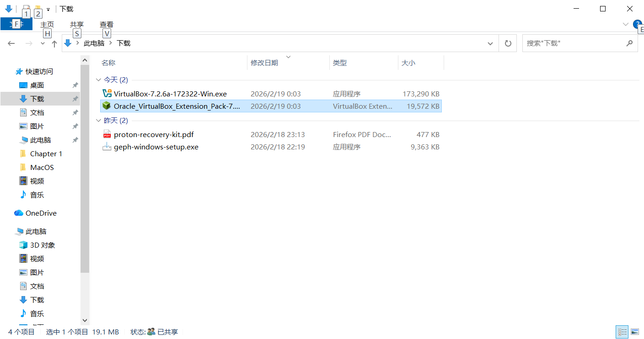Collapse the 今天 (2) file group

[x=98, y=80]
